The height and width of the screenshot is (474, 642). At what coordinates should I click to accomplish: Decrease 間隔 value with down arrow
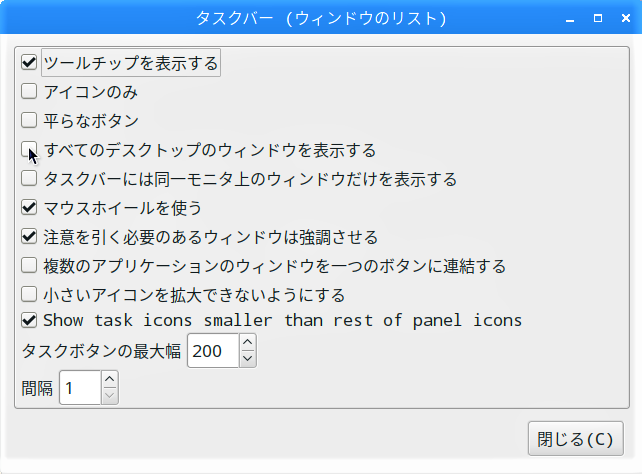coord(110,396)
